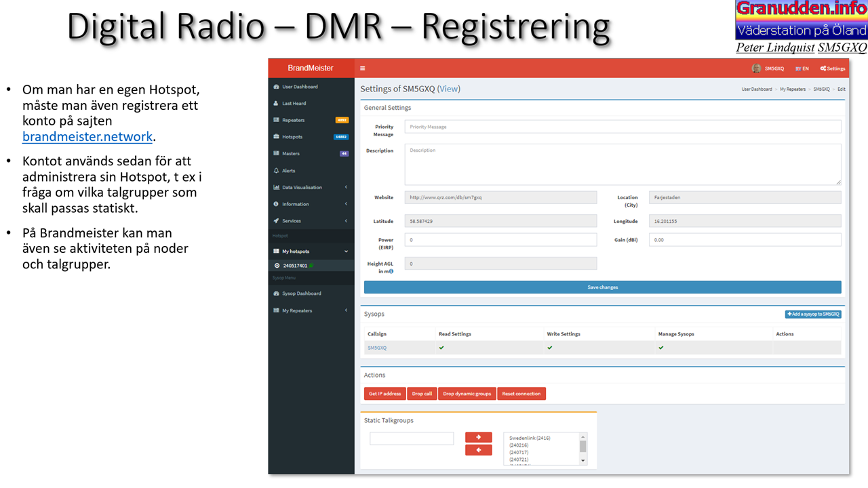Click the Last Heard person icon

tap(276, 104)
